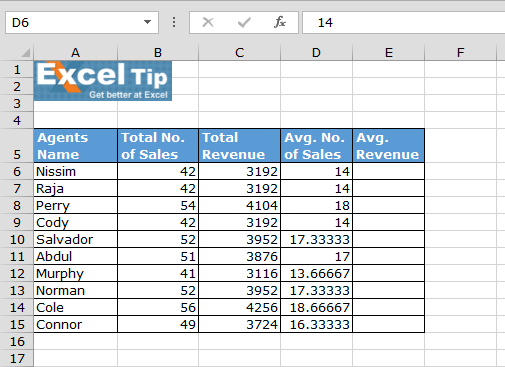Click Connor's average value 16.33333
This screenshot has width=505, height=367.
(317, 324)
